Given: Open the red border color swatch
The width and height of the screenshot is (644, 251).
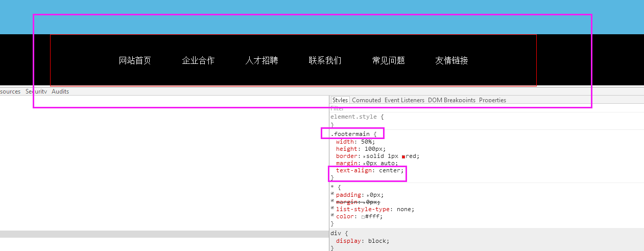Looking at the screenshot, I should point(403,156).
